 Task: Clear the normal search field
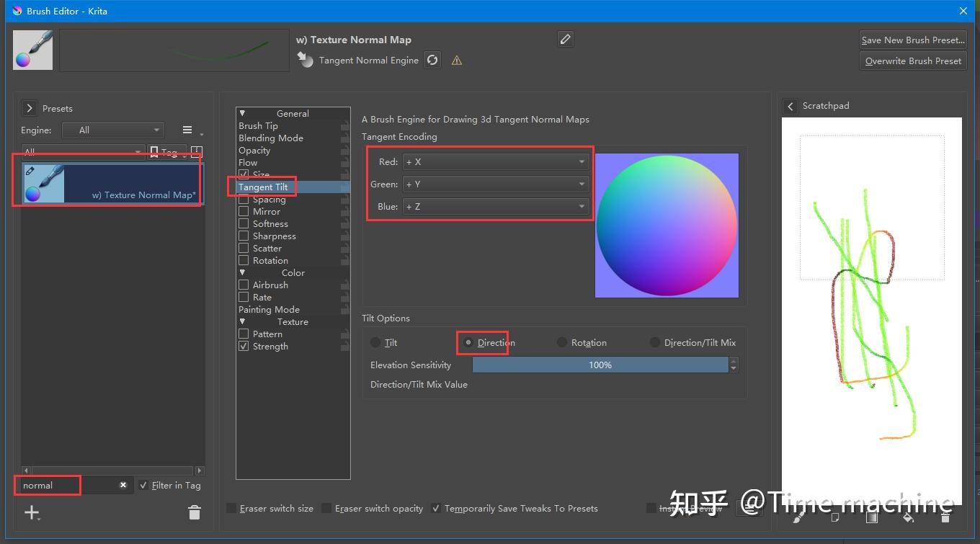[x=123, y=485]
